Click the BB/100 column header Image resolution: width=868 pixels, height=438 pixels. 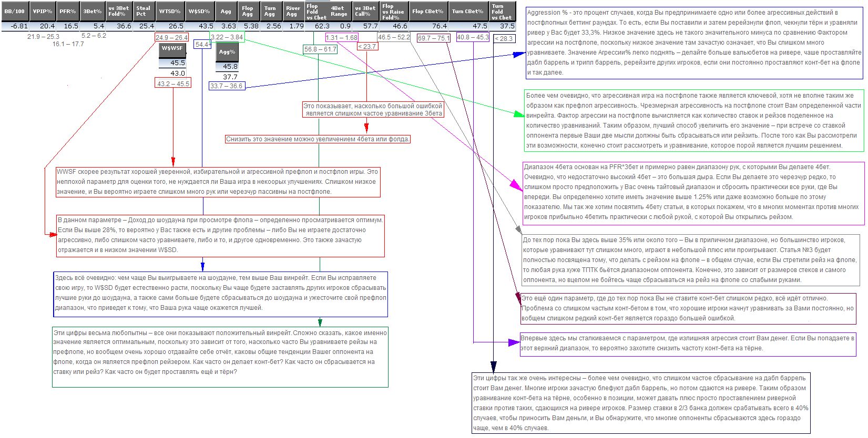point(15,12)
